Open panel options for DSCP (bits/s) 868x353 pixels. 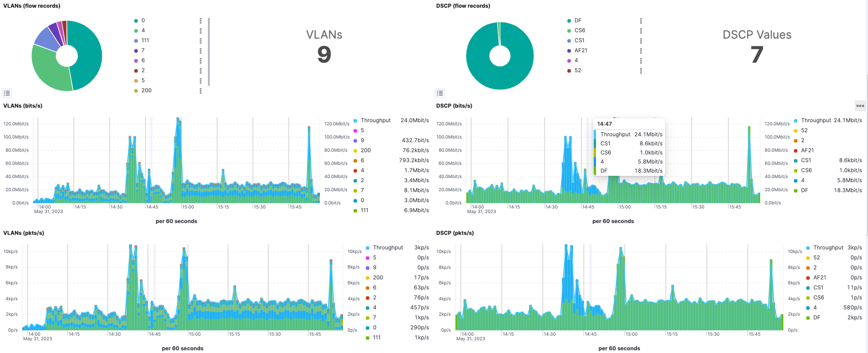tap(860, 106)
